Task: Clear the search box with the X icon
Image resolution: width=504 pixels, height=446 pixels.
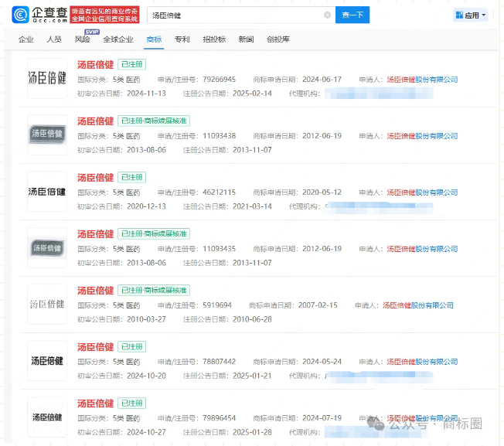Action: (327, 15)
